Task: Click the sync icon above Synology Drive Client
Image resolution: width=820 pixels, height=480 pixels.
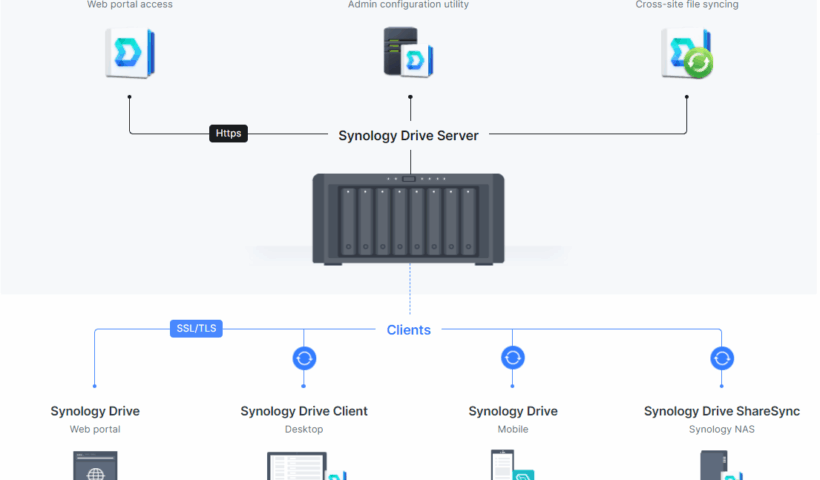Action: pos(304,358)
